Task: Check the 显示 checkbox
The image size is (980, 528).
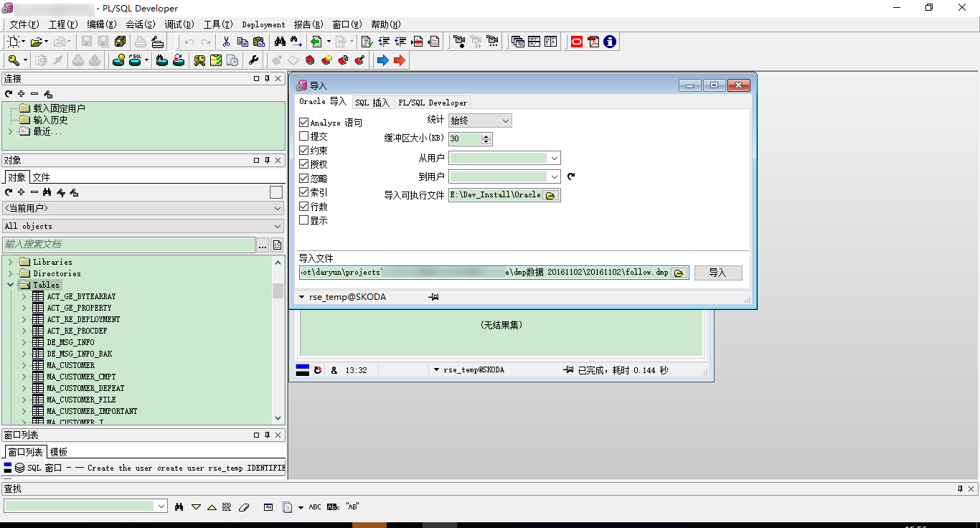Action: [304, 220]
